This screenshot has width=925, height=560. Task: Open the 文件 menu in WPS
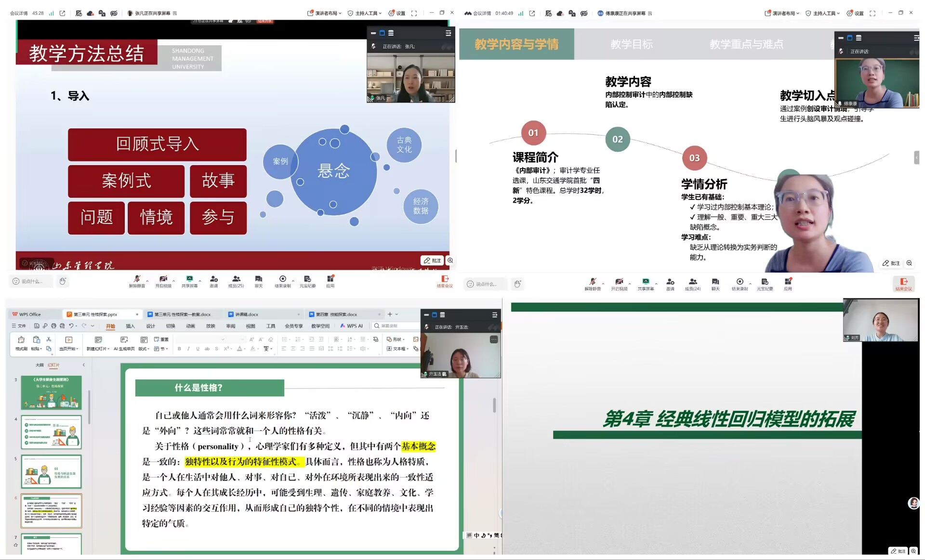(x=19, y=326)
